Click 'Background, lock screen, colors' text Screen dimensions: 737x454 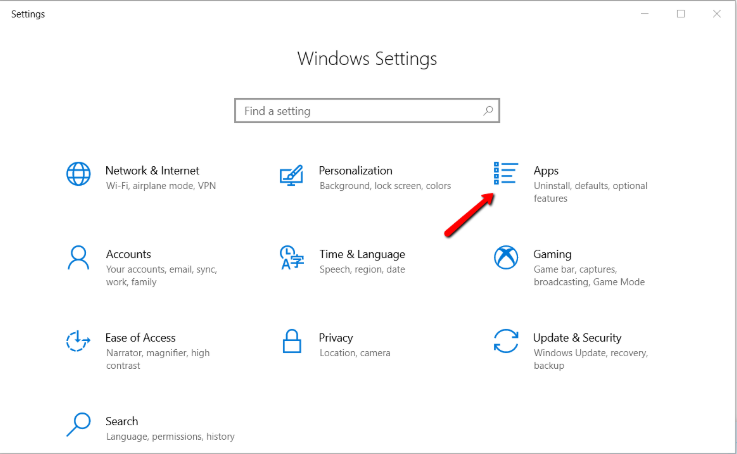pos(385,186)
